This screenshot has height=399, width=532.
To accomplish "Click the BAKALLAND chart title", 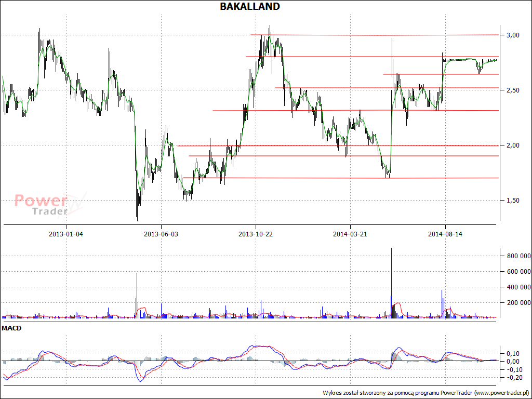I will [x=250, y=6].
